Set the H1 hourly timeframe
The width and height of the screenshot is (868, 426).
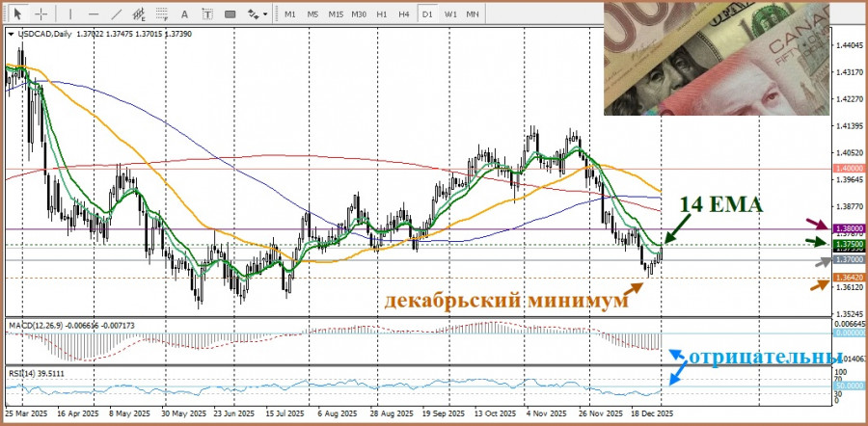(x=381, y=14)
